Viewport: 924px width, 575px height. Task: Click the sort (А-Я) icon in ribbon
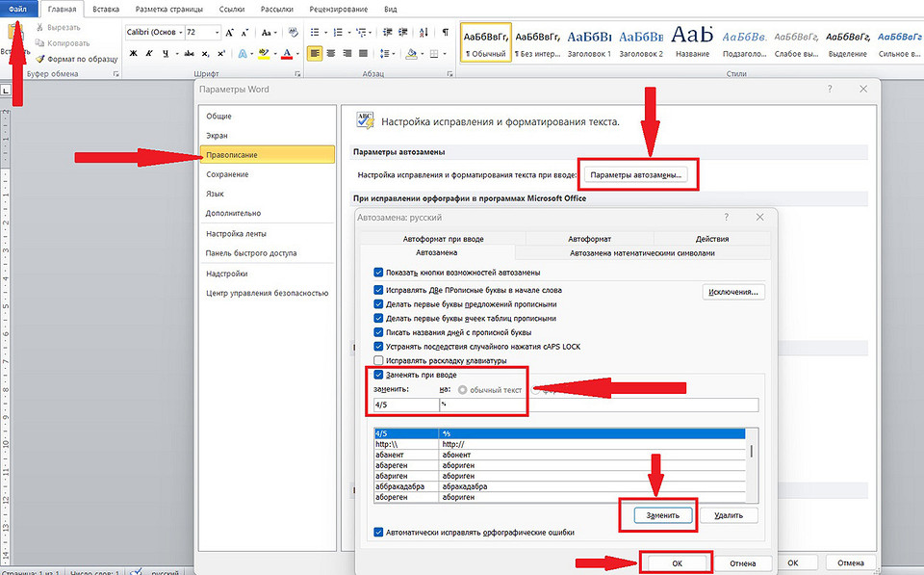click(424, 32)
